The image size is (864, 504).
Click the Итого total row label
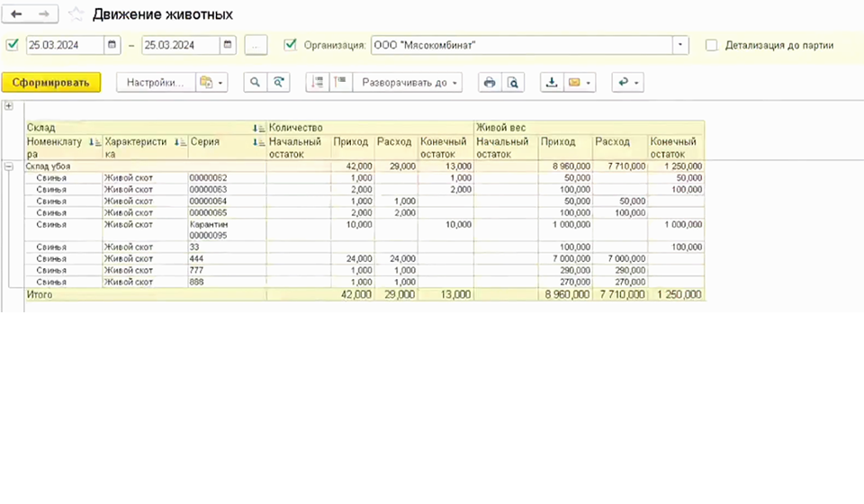coord(40,294)
